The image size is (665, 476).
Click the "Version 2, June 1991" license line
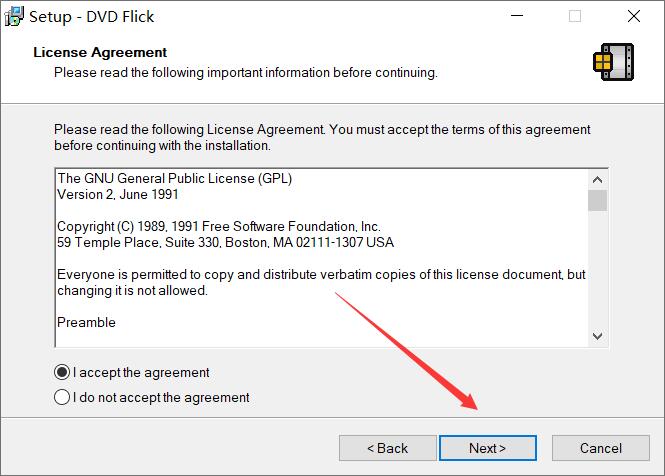pyautogui.click(x=118, y=194)
